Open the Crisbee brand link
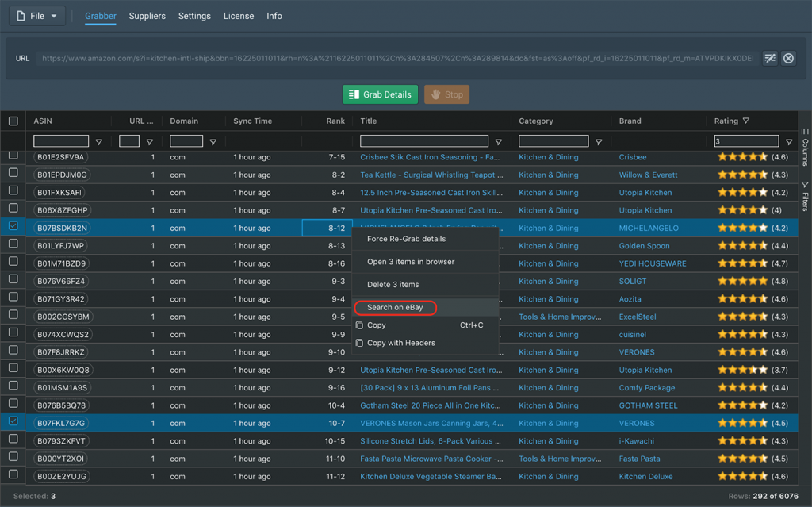812x507 pixels. tap(632, 157)
